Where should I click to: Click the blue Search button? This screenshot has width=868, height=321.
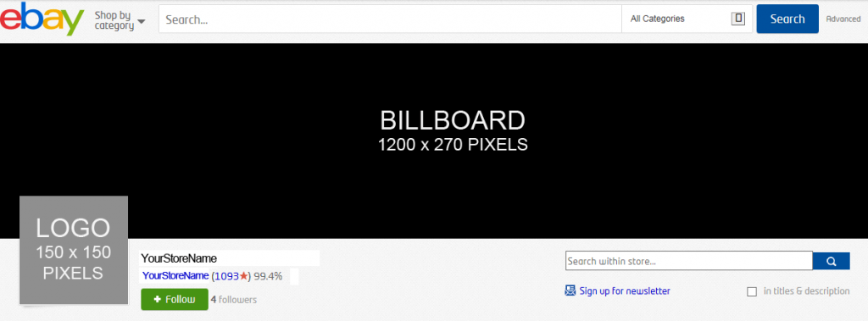click(x=787, y=19)
